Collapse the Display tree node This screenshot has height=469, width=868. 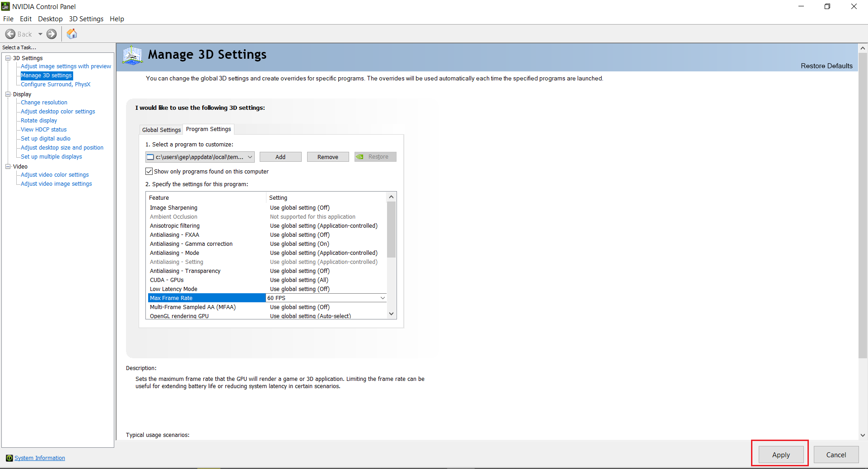coord(8,94)
